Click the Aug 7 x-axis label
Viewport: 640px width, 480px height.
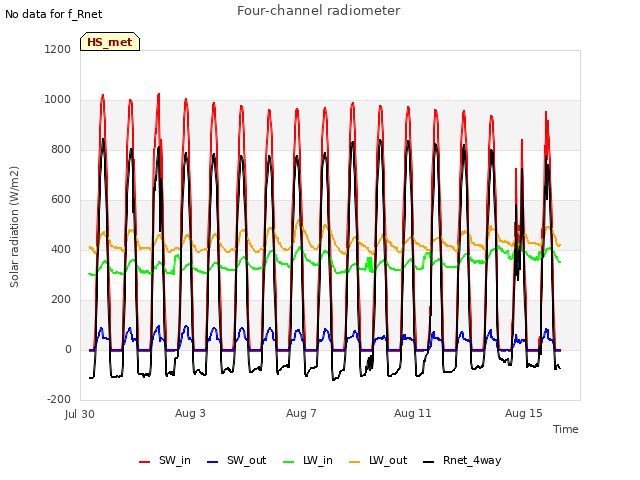tap(301, 413)
